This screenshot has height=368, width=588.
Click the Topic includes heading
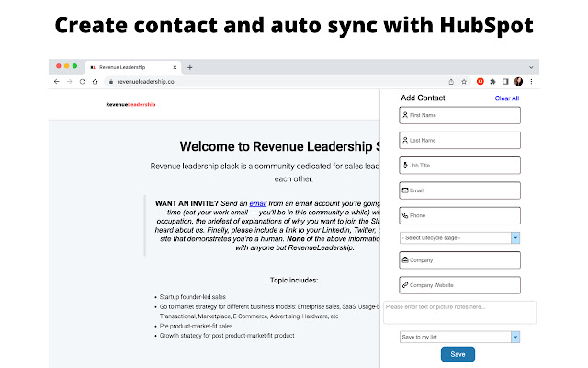294,280
